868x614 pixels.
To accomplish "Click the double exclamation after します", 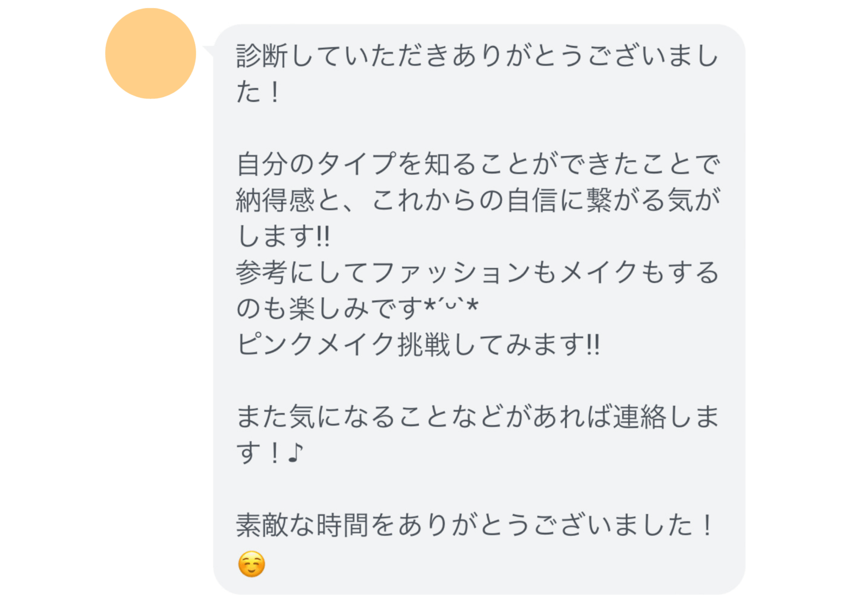I will [x=323, y=237].
